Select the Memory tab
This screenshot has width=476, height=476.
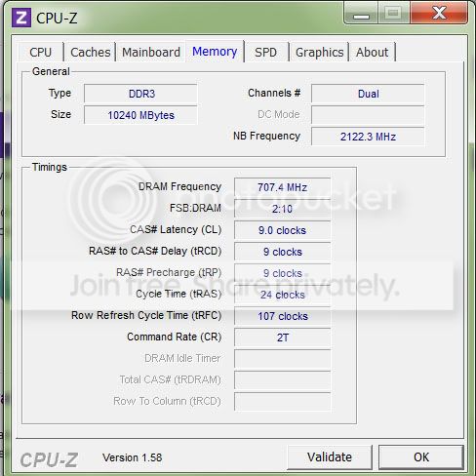point(215,52)
